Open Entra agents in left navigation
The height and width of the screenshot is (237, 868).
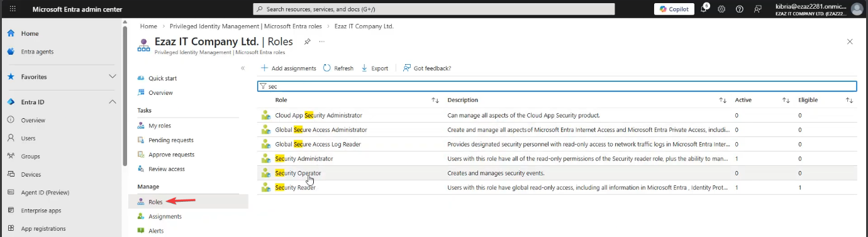point(37,52)
